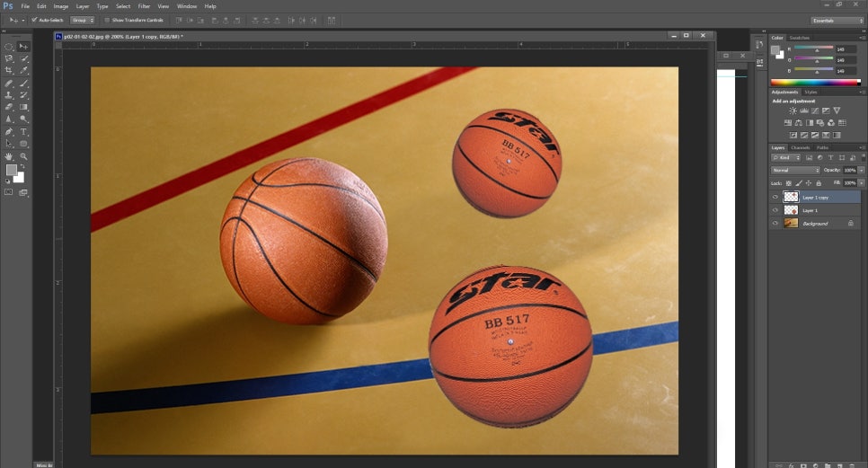Select the Pen tool
The width and height of the screenshot is (868, 468).
pos(9,132)
